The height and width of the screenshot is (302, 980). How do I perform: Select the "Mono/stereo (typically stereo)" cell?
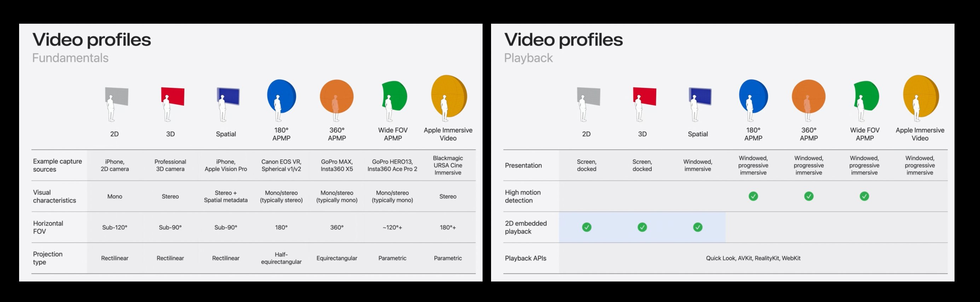281,196
